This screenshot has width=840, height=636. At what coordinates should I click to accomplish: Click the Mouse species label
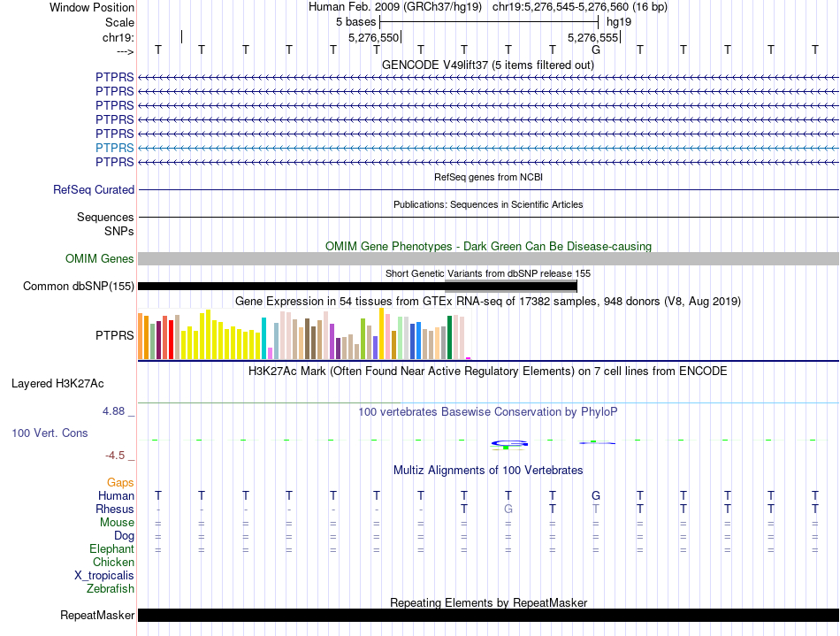(x=117, y=523)
